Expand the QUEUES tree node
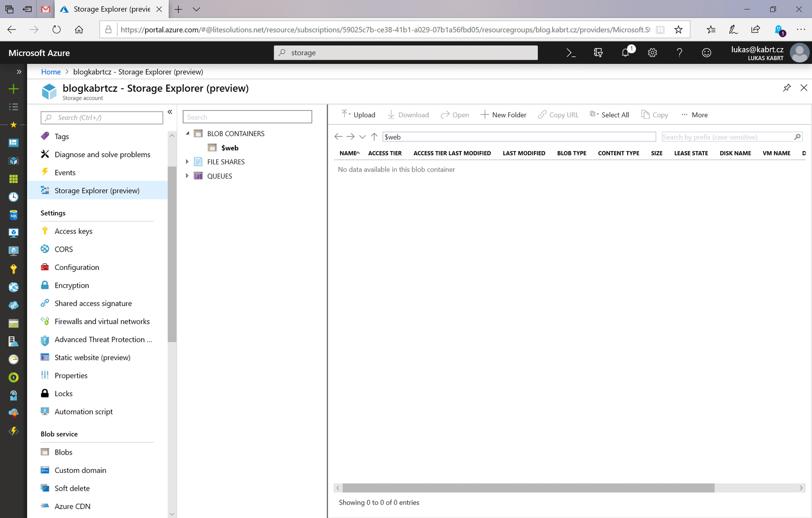Screen dimensions: 812x518 click(187, 176)
